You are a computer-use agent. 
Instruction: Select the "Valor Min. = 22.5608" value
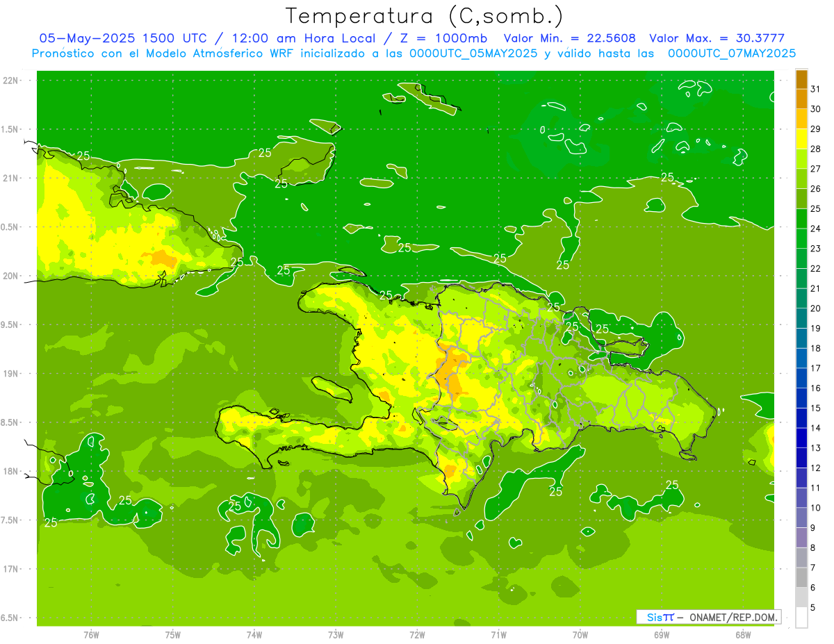569,38
